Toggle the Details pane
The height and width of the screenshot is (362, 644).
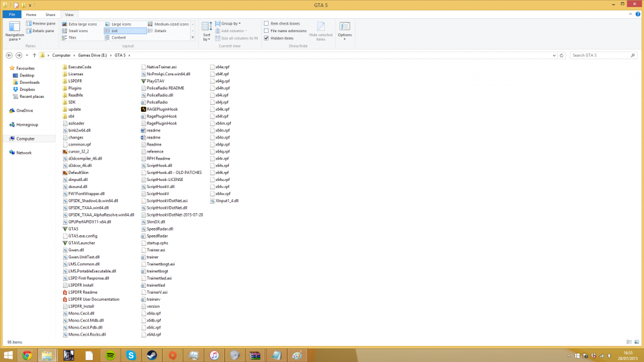(x=40, y=31)
